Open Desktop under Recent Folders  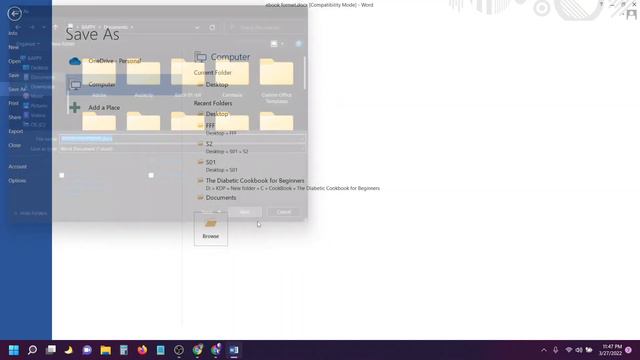(x=217, y=114)
